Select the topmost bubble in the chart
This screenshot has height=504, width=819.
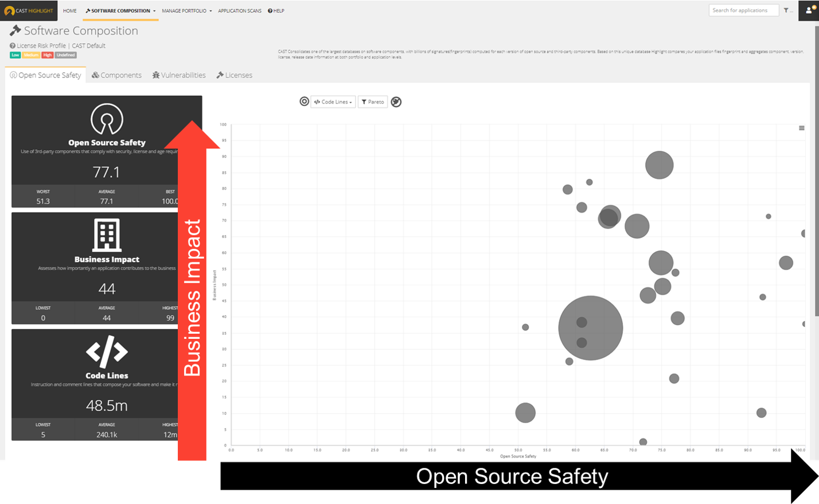(x=659, y=165)
